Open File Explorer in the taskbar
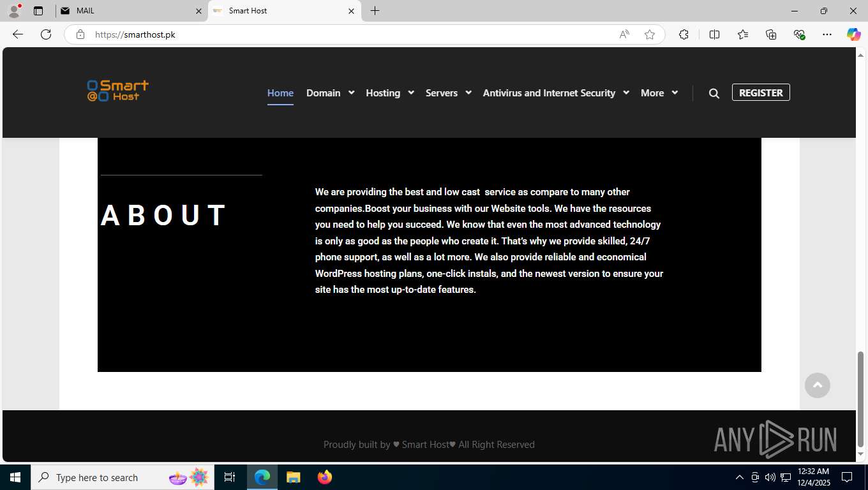This screenshot has width=868, height=490. 293,477
